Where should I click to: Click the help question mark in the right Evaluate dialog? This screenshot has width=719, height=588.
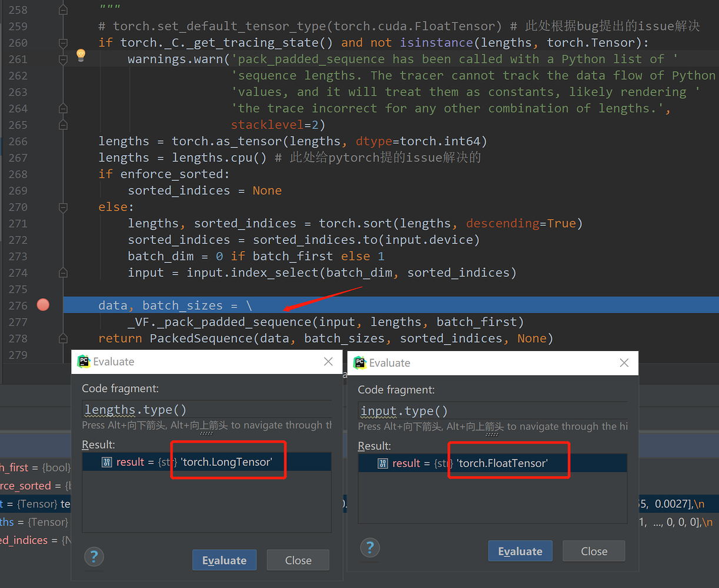(370, 547)
